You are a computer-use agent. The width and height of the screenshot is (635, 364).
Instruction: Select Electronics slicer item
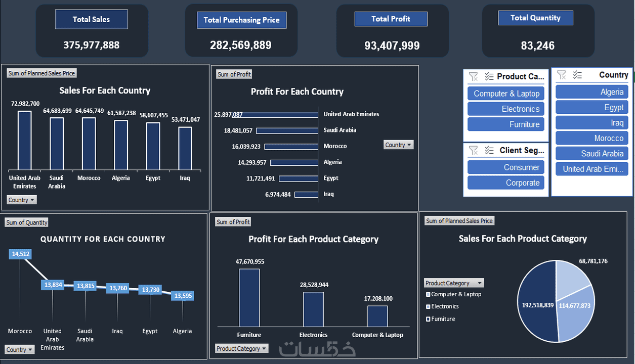(506, 109)
